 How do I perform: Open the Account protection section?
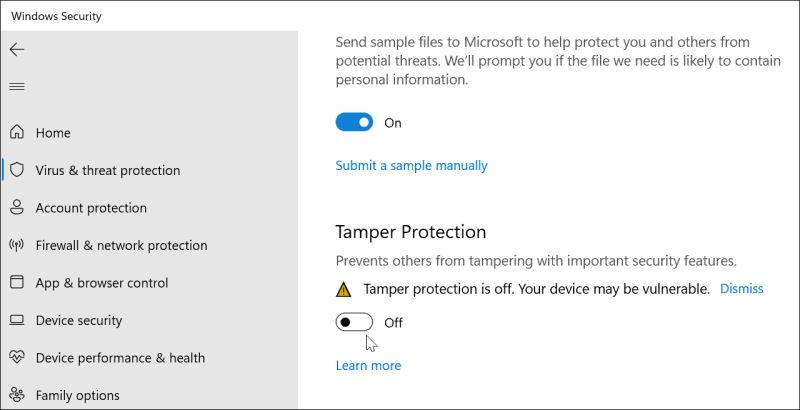point(91,208)
